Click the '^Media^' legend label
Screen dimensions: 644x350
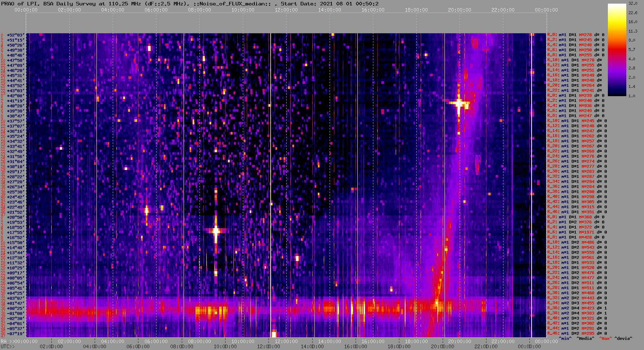click(x=585, y=338)
